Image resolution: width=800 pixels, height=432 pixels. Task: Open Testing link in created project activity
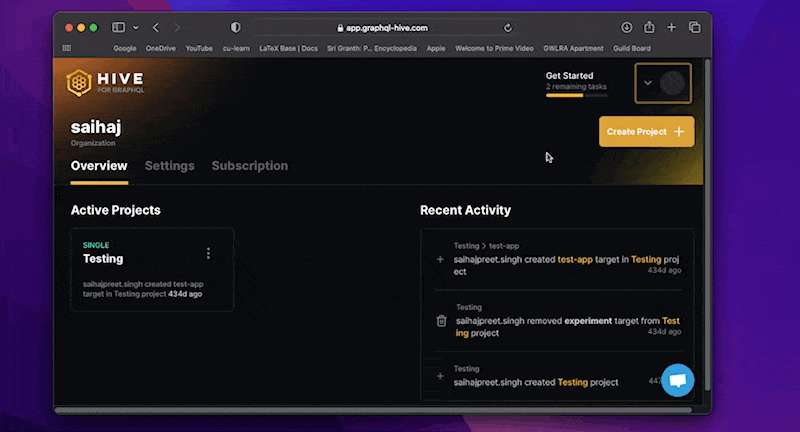click(x=572, y=383)
